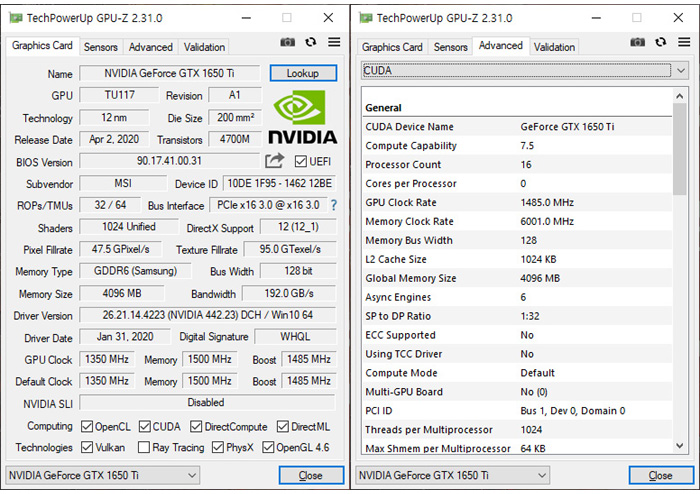
Task: Toggle the UEFI checkbox
Action: coord(301,161)
